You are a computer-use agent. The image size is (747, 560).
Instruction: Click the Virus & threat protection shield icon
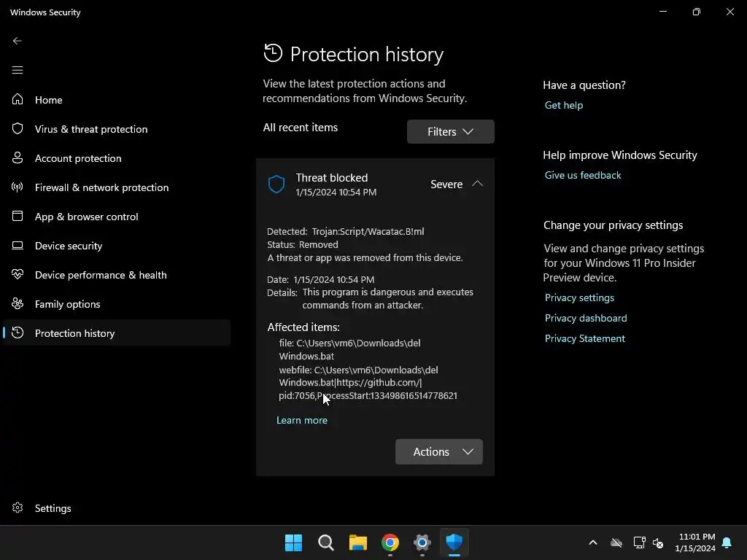click(x=18, y=128)
